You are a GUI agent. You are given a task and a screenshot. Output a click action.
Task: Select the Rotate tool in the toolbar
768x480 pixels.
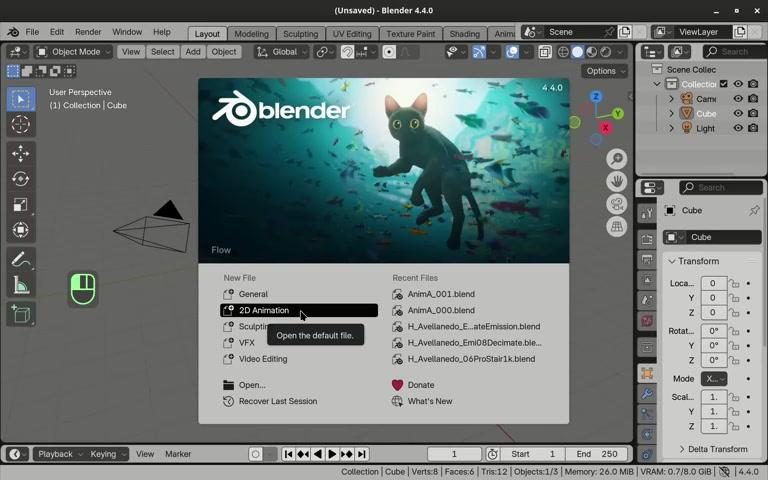pos(20,179)
